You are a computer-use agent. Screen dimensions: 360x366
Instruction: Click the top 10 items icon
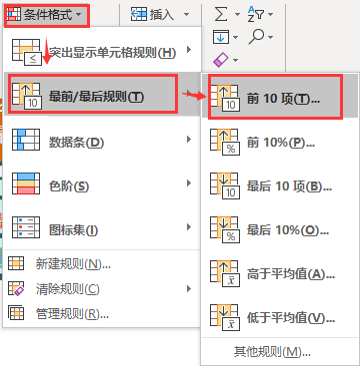pos(225,98)
